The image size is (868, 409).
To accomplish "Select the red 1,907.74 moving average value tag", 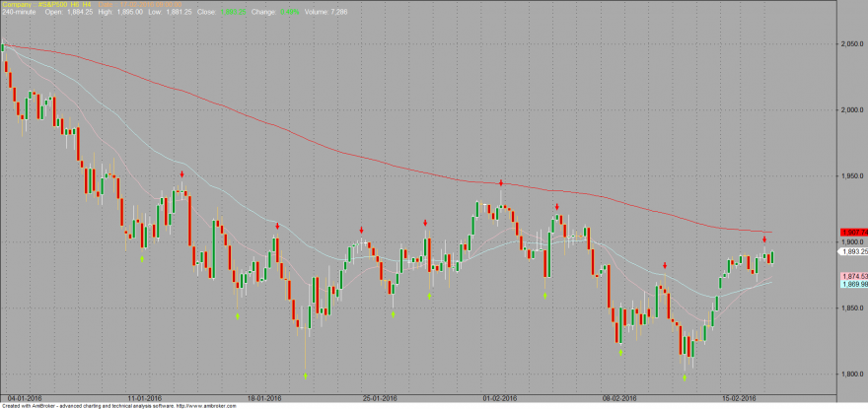I will coord(853,233).
